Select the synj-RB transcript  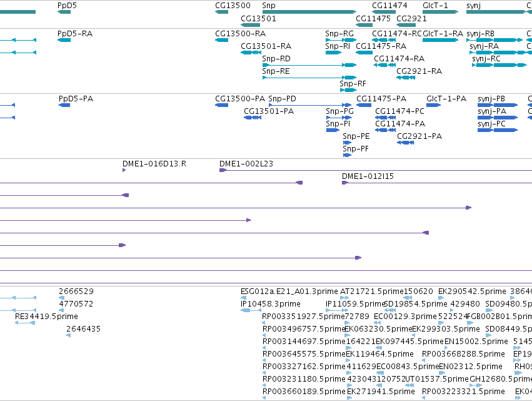coord(494,40)
